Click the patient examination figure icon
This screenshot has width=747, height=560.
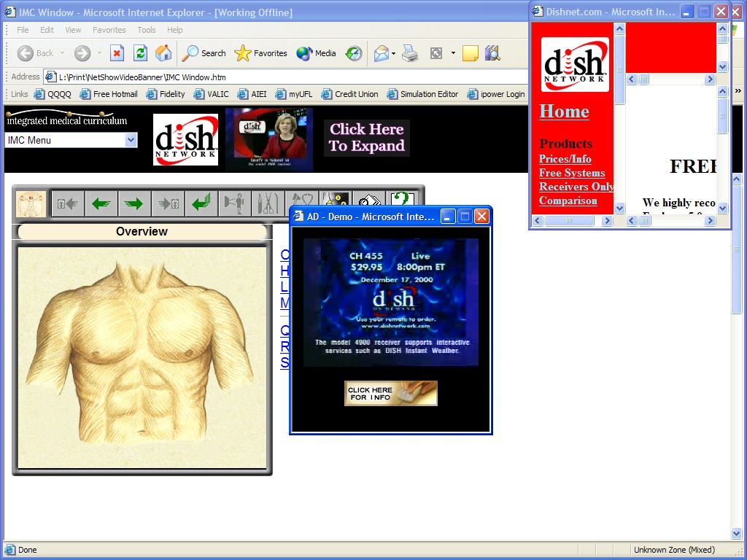click(234, 204)
